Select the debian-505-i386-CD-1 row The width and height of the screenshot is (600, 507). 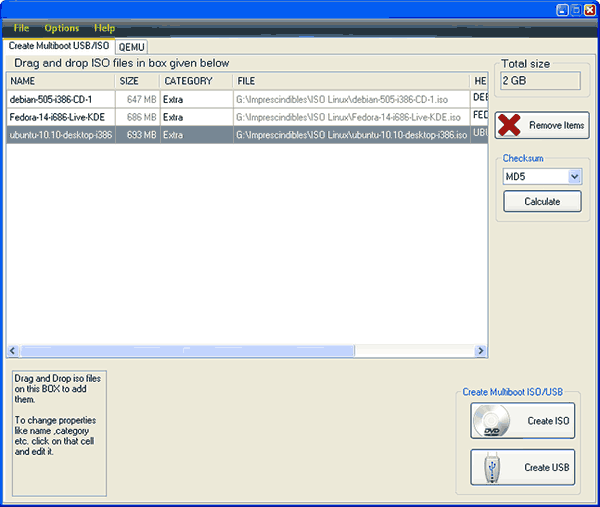(59, 99)
